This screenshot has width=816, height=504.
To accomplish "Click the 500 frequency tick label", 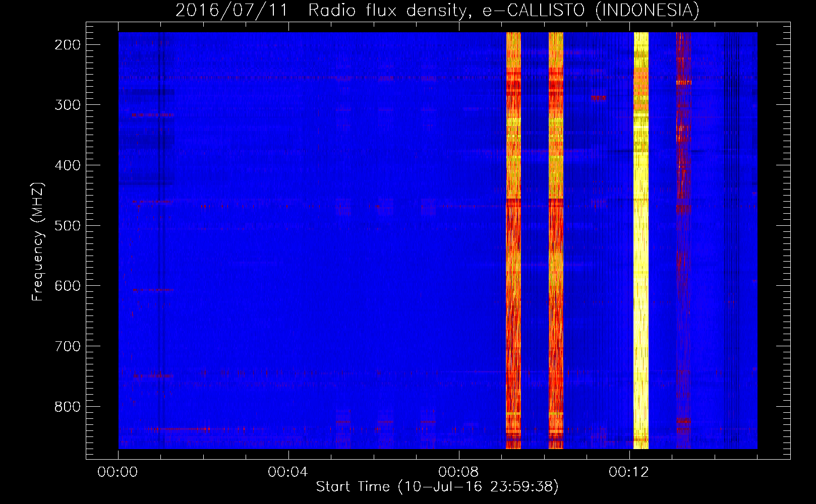I will pos(67,225).
